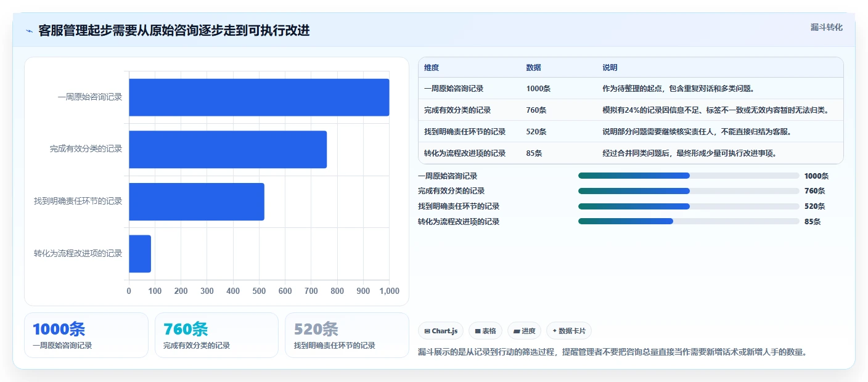Select the 一周原始咨询记录 chart bar
Viewport: 868px width, 382px height.
point(259,97)
